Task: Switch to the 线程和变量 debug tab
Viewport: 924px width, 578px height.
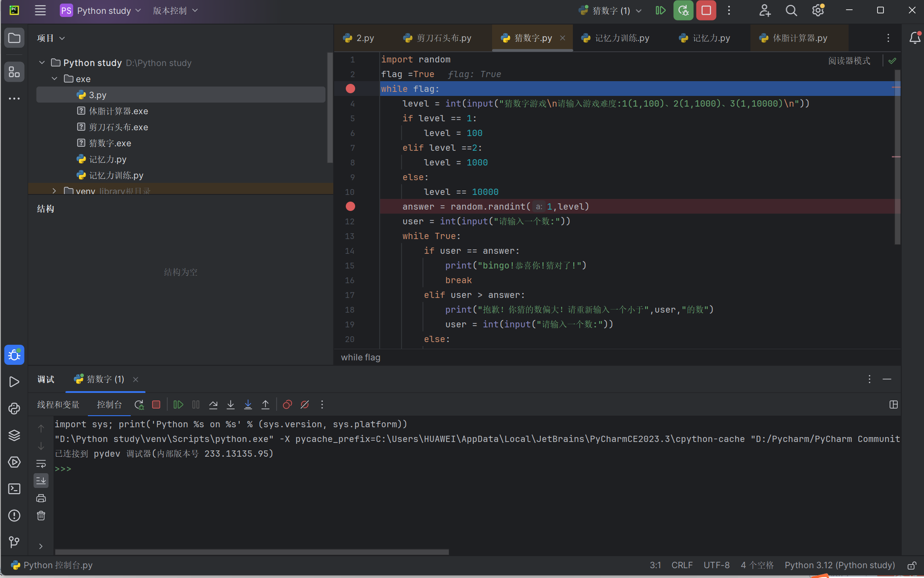Action: pos(58,405)
